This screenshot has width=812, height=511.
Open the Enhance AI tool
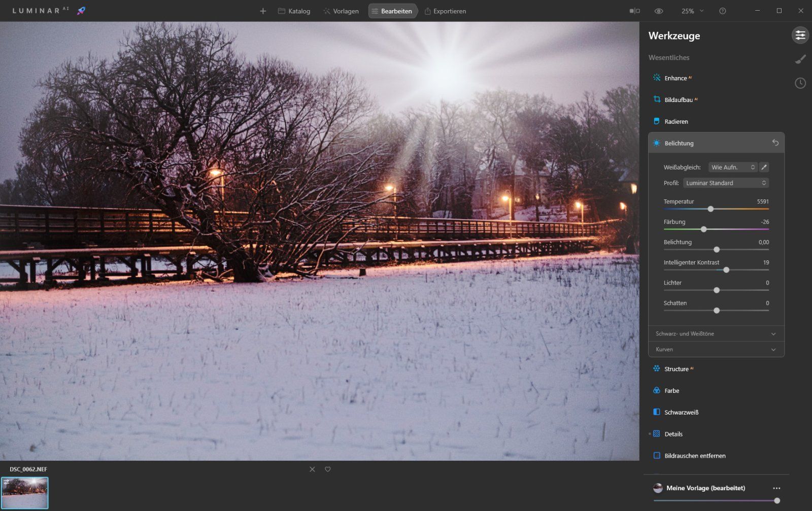675,78
